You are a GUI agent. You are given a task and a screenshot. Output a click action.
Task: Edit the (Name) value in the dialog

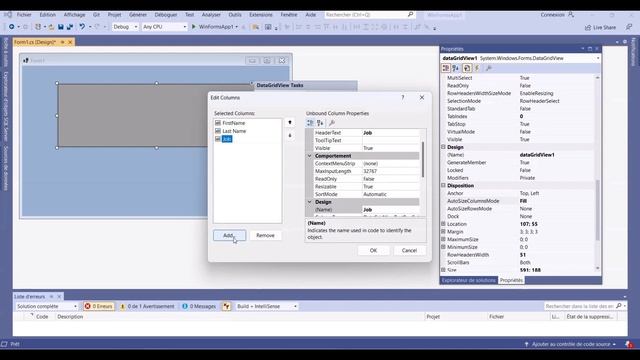tap(391, 210)
